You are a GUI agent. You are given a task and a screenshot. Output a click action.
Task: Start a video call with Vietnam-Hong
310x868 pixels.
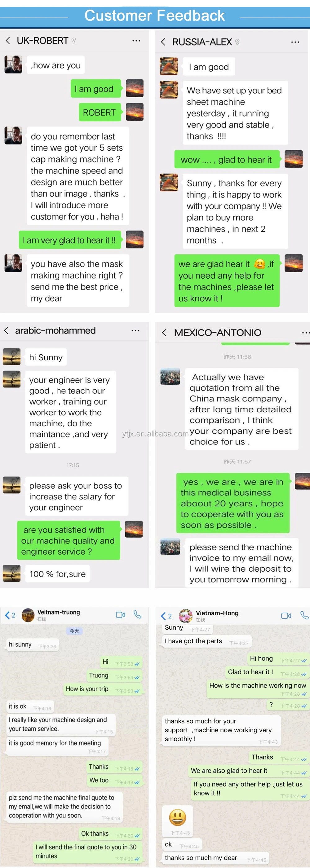(286, 616)
